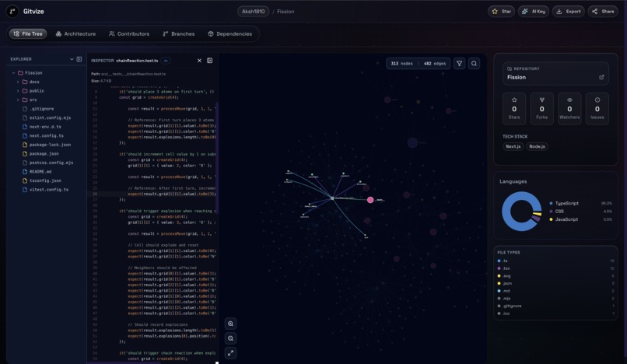Open the Dependencies tab
Viewport: 627px width, 364px height.
tap(230, 34)
